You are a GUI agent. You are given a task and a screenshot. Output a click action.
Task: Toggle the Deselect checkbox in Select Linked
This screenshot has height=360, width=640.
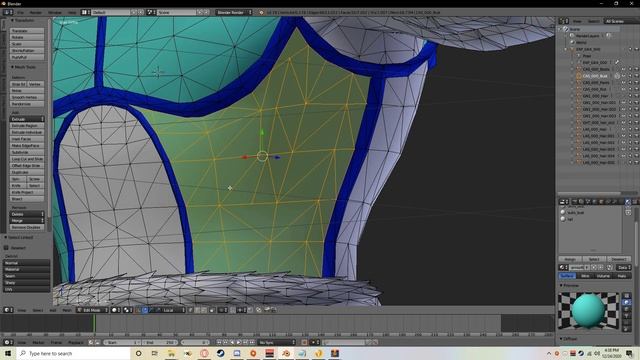(6, 248)
